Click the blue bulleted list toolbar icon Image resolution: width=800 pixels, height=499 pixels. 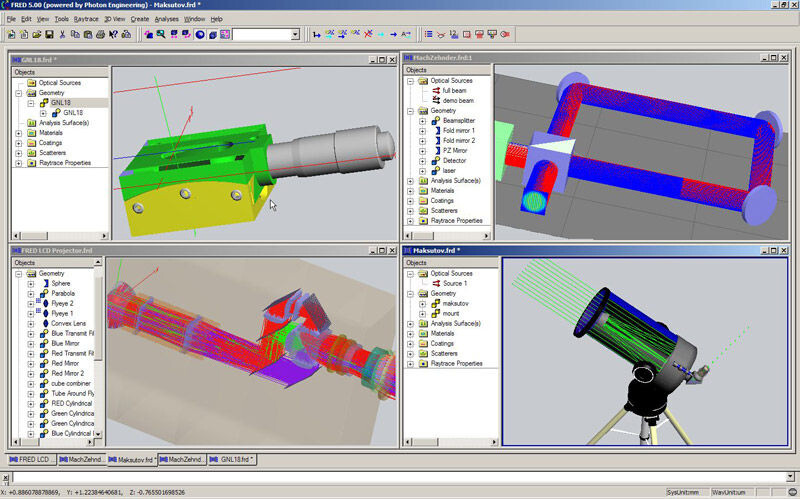pyautogui.click(x=429, y=34)
